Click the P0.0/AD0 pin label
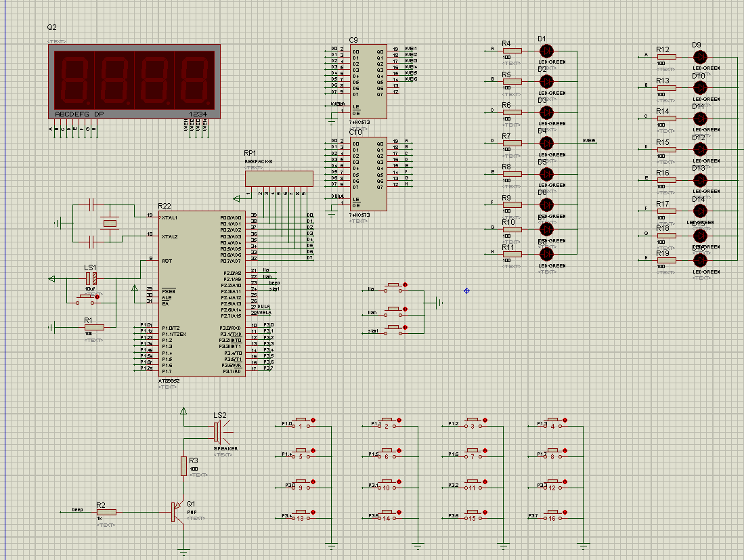 coord(231,218)
